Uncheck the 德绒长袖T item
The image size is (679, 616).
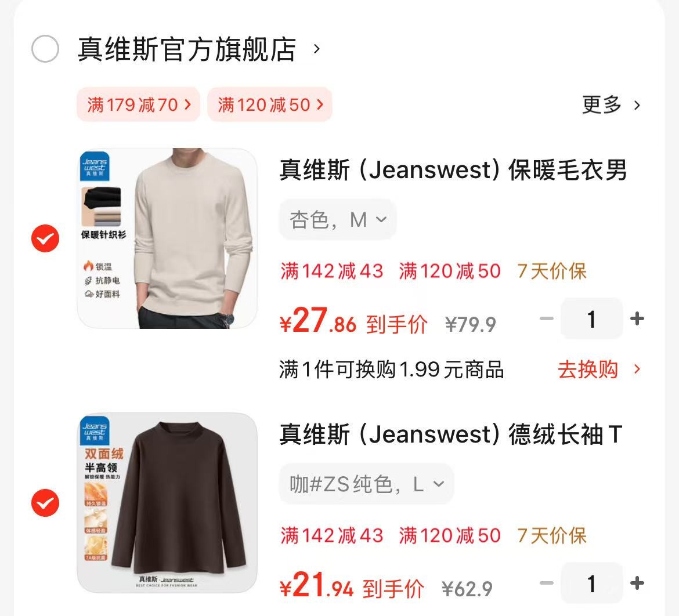[x=45, y=502]
